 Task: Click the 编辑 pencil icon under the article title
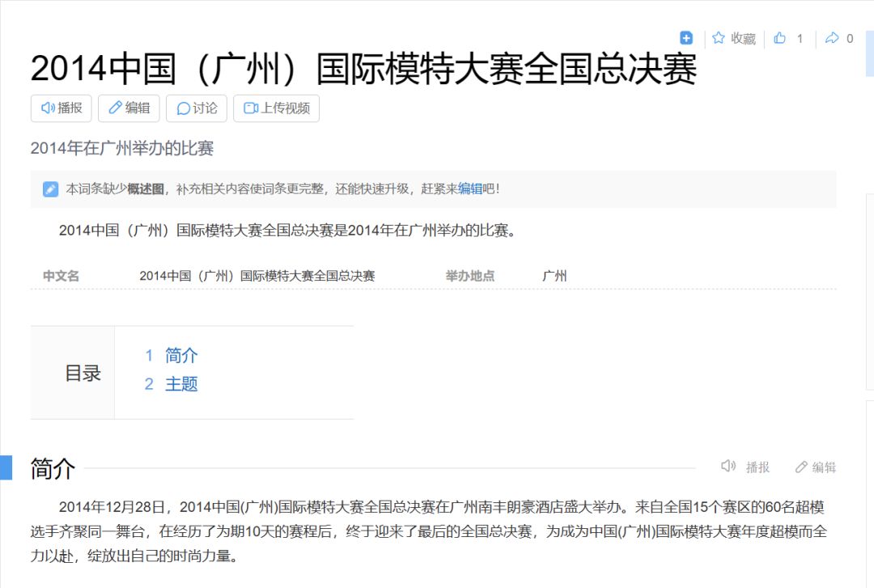click(x=114, y=108)
